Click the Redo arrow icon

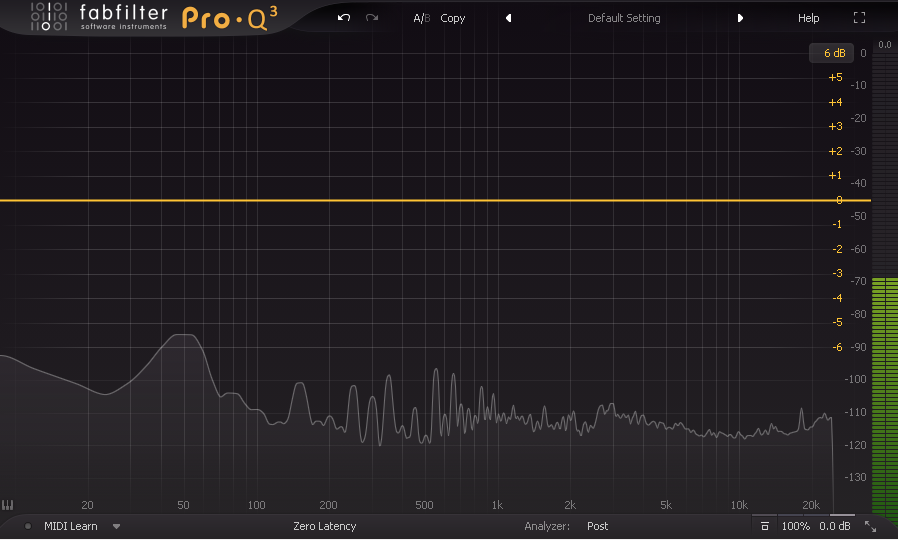coord(372,18)
